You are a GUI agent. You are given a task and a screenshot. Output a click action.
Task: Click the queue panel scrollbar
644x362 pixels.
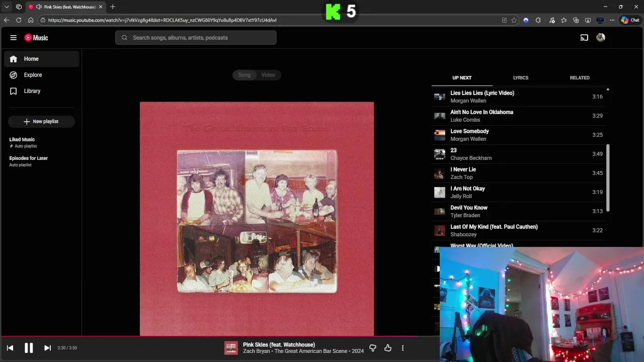pyautogui.click(x=608, y=178)
